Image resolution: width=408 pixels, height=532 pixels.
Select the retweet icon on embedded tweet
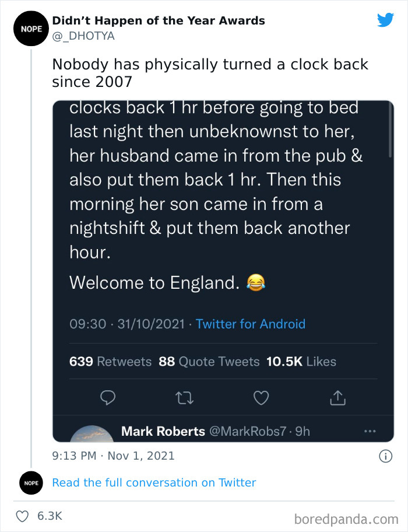point(184,397)
